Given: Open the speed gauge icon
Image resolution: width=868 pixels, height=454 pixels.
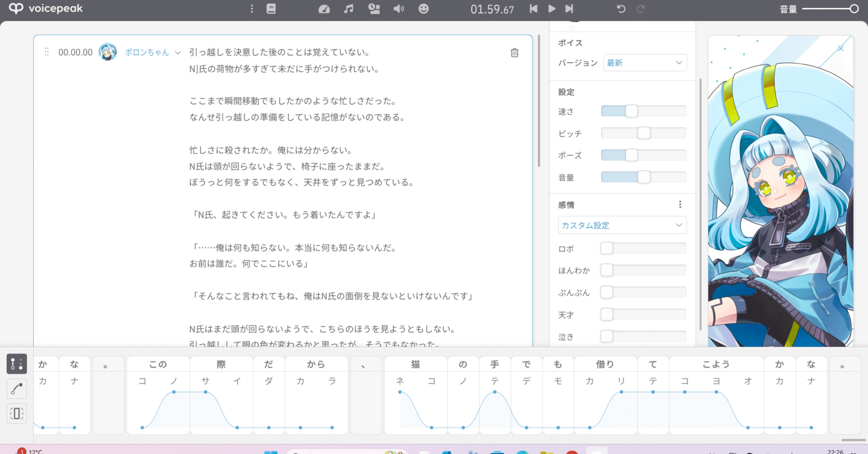Looking at the screenshot, I should 324,9.
